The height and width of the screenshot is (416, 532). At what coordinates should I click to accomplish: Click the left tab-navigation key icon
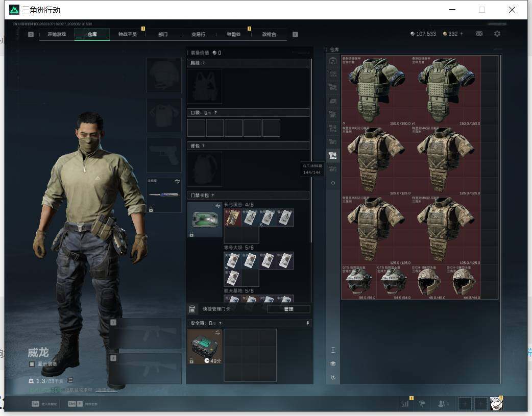31,34
